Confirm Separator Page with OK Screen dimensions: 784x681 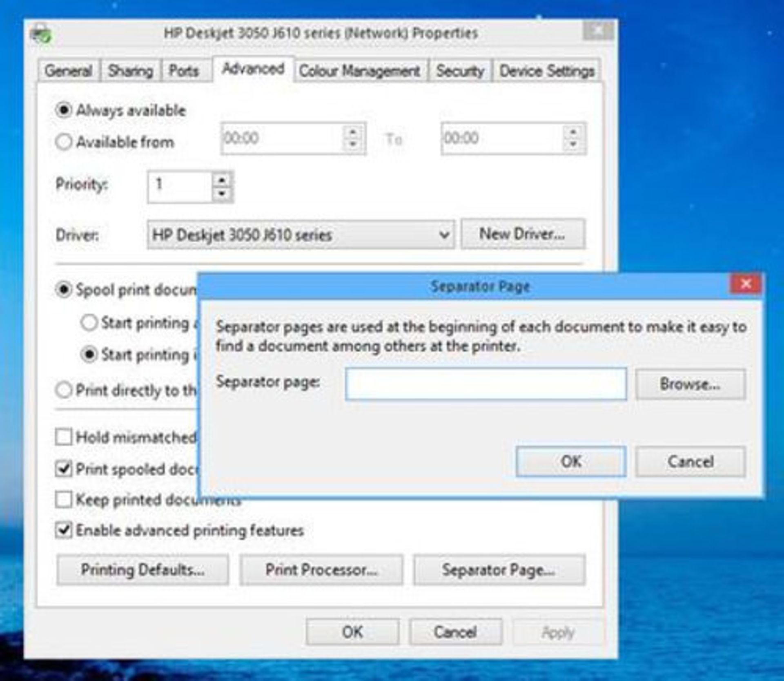click(x=570, y=462)
